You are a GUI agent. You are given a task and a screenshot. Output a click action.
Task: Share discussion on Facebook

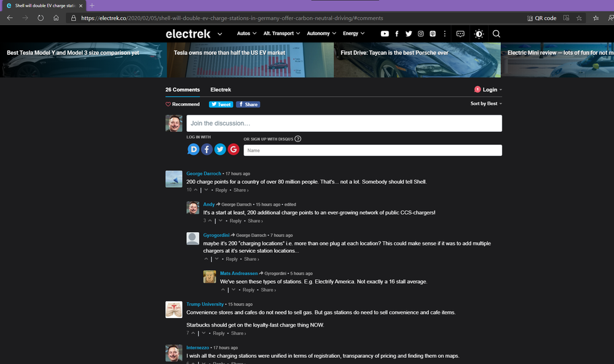point(248,104)
